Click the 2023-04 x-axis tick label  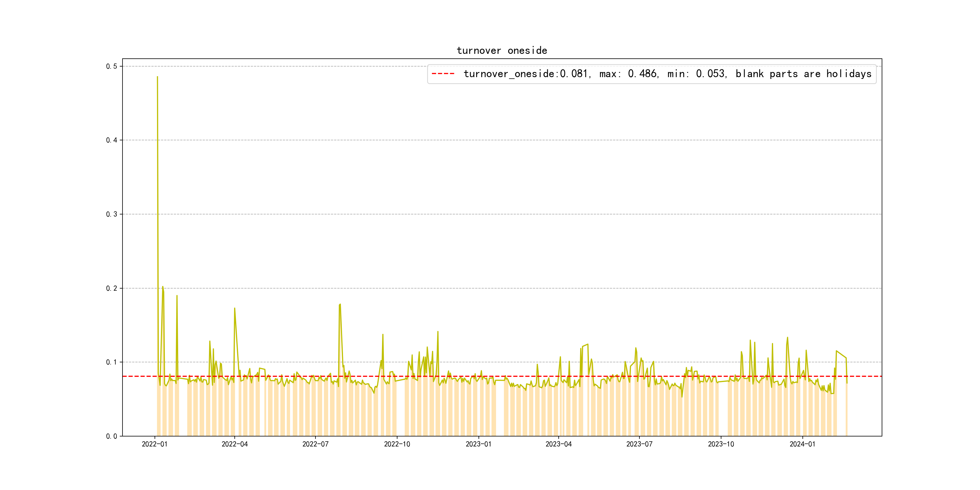coord(558,444)
